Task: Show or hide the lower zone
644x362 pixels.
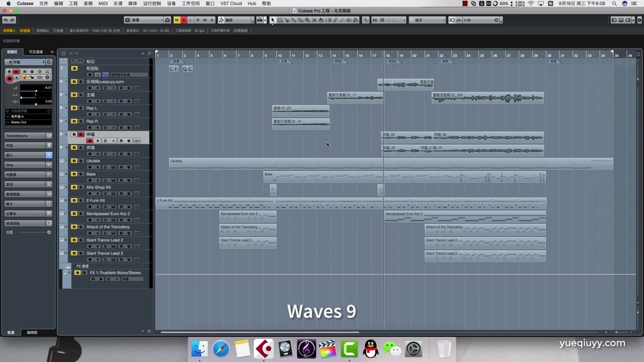Action: [x=621, y=20]
